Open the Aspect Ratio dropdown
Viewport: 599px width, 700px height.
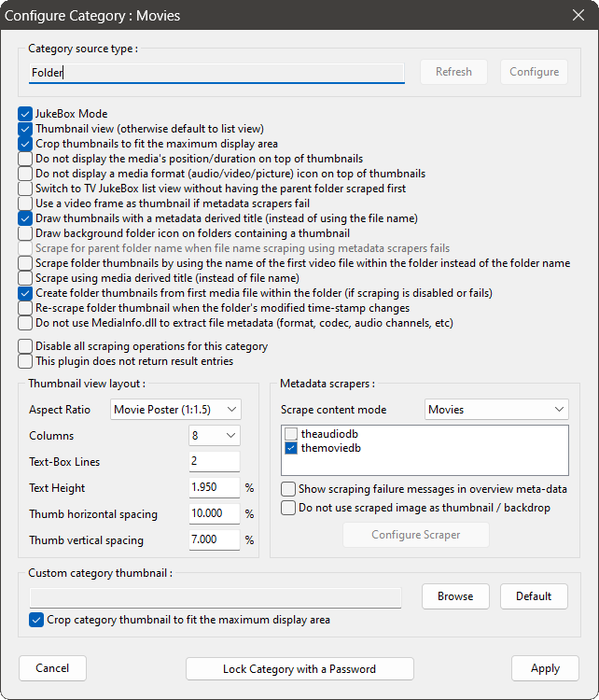click(x=175, y=410)
